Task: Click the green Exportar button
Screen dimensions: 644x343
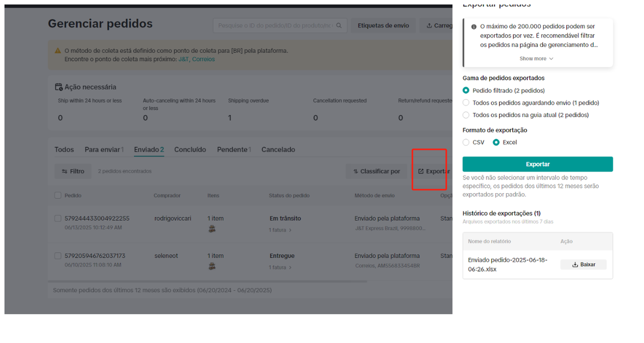Action: click(x=537, y=164)
